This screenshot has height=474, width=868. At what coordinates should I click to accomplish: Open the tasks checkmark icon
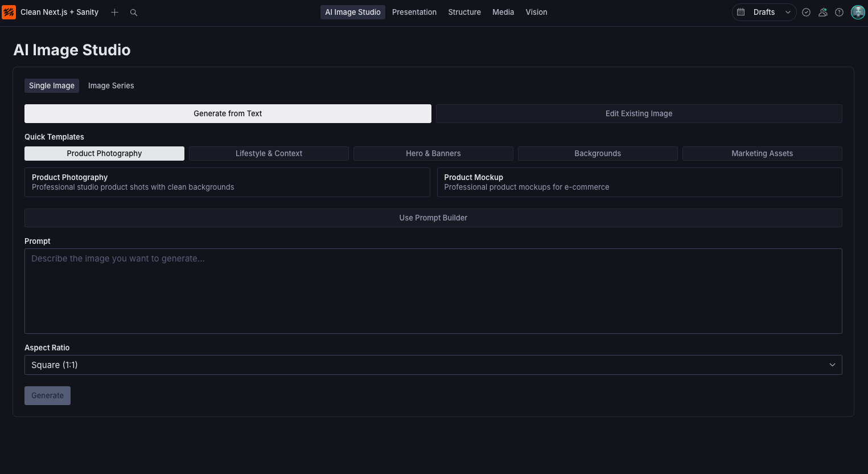806,12
